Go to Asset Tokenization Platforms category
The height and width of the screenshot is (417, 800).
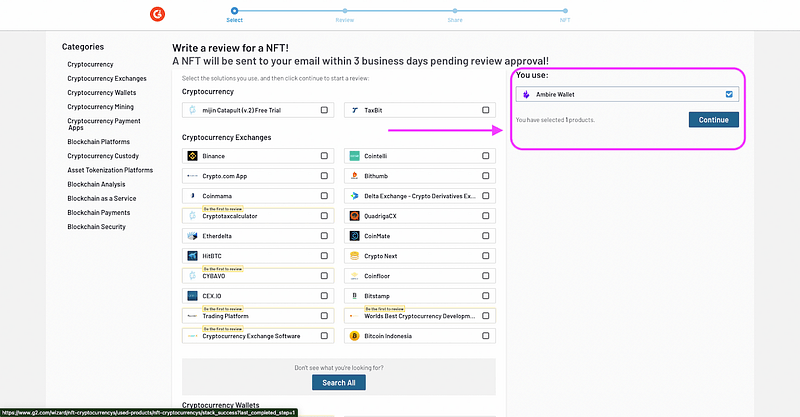click(110, 170)
